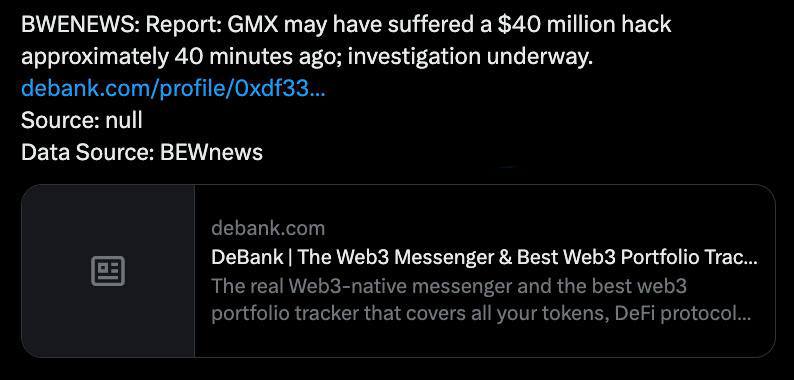Click the 'Data Source:' label

[88, 152]
